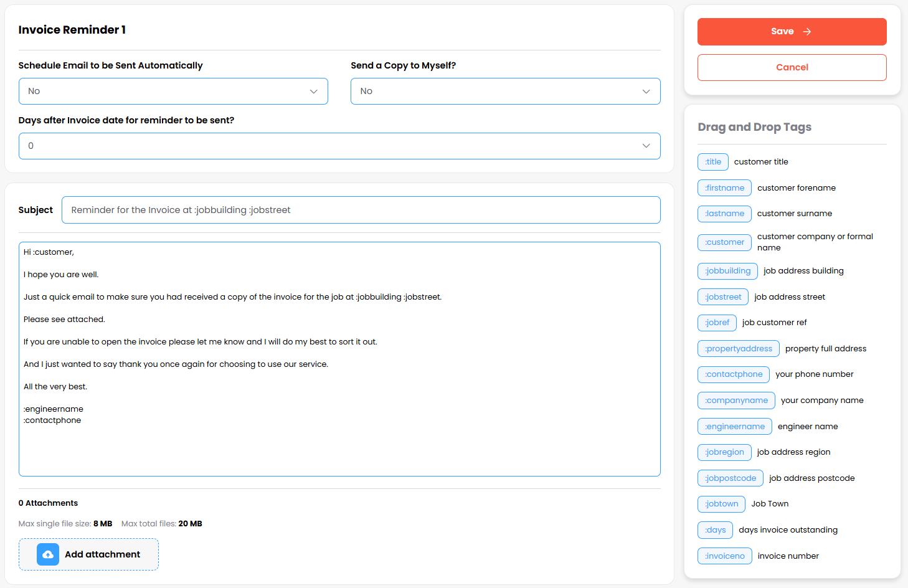Choose the :engineername tag chip
This screenshot has height=588, width=908.
[735, 427]
